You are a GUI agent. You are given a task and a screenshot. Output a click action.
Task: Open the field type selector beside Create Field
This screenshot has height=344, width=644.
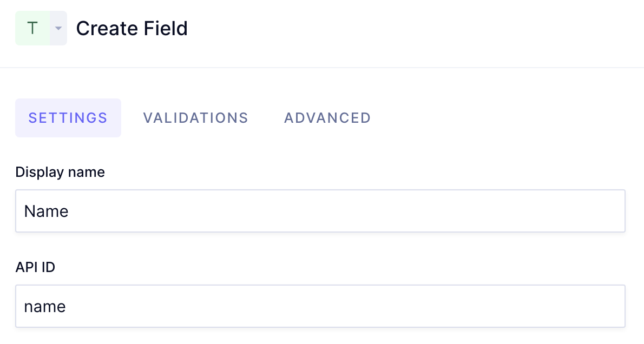[58, 28]
